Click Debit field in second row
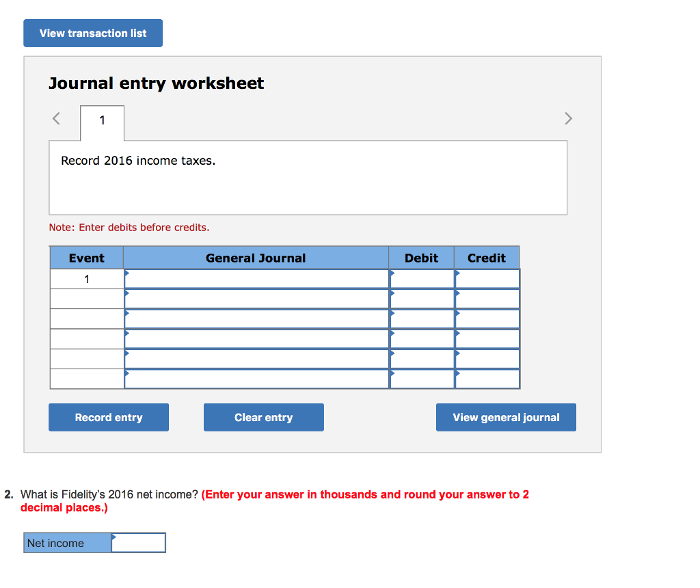This screenshot has width=700, height=588. (422, 299)
